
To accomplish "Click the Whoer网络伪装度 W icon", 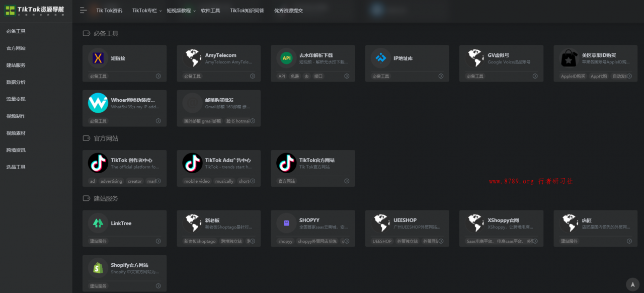I will click(98, 103).
